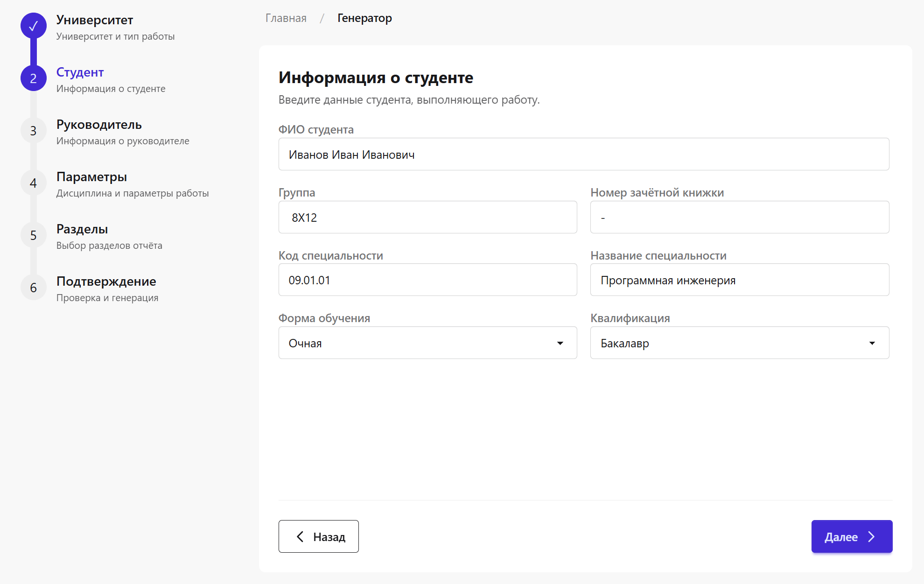Viewport: 924px width, 584px height.
Task: Click the Номер зачётной книжки field
Action: click(739, 217)
